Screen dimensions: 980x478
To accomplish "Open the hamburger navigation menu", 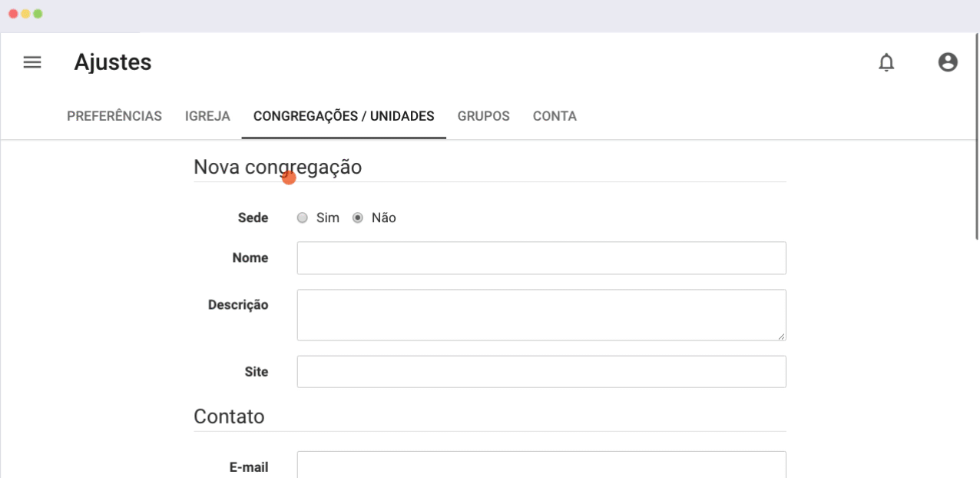I will [x=32, y=62].
